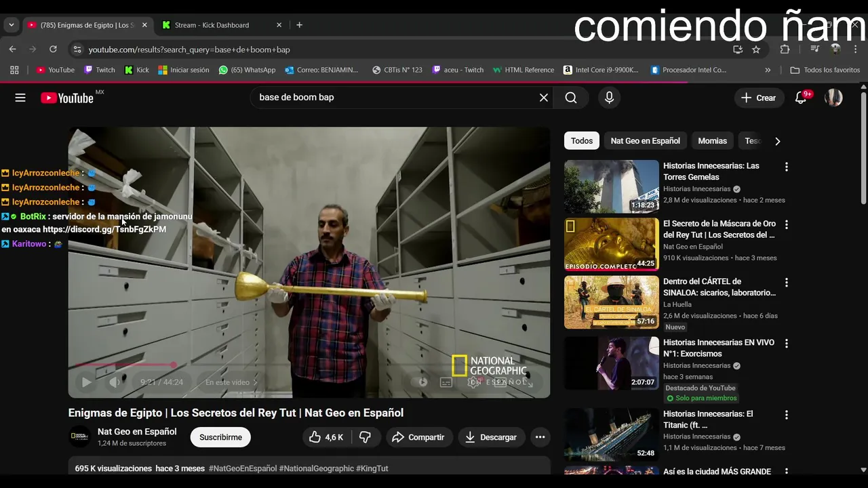Open the Twitch bookmark
Viewport: 868px width, 488px height.
tap(99, 70)
